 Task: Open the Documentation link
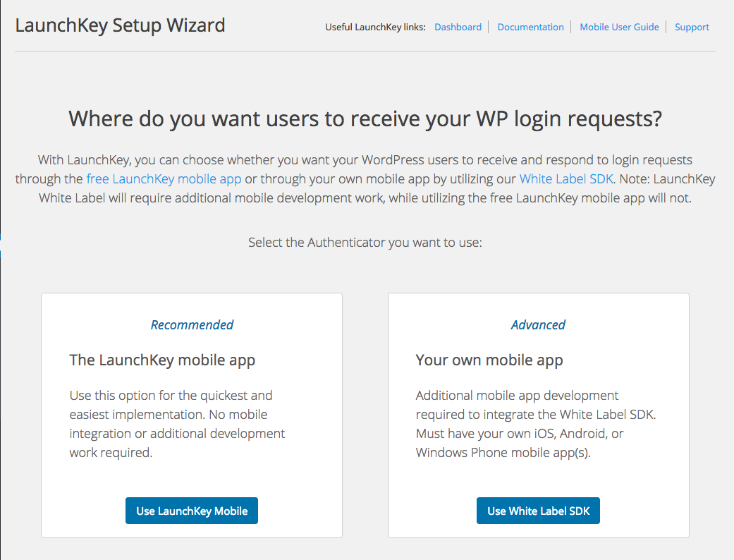point(530,28)
